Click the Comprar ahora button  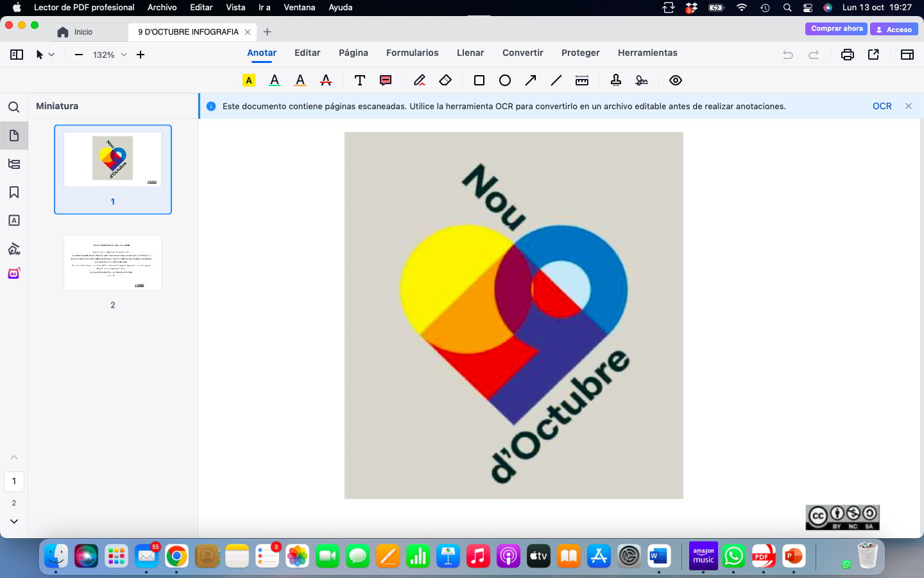coord(835,28)
